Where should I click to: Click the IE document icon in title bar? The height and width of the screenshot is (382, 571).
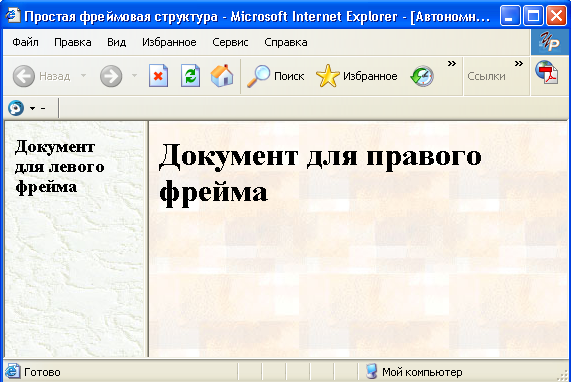[x=13, y=16]
